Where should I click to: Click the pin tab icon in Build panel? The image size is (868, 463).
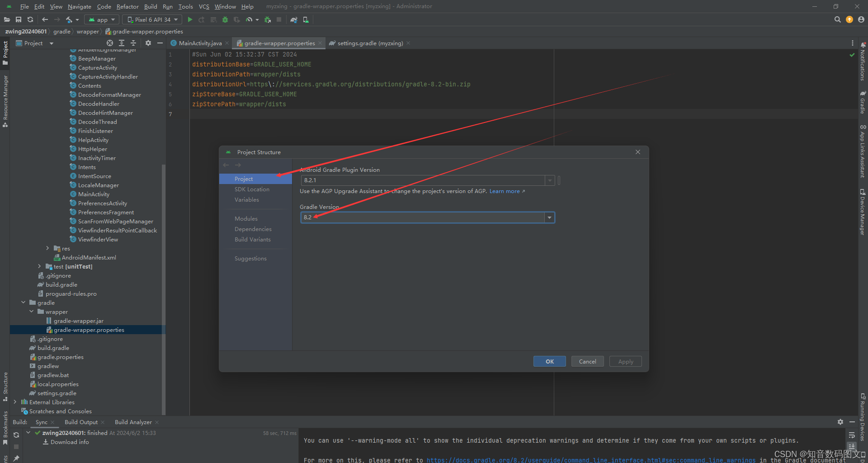16,458
